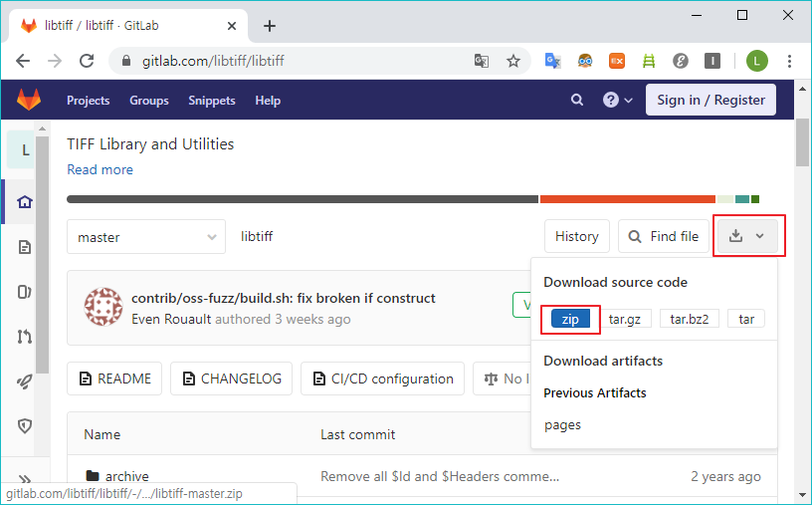Open a new browser tab
Viewport: 812px width, 505px height.
(270, 26)
